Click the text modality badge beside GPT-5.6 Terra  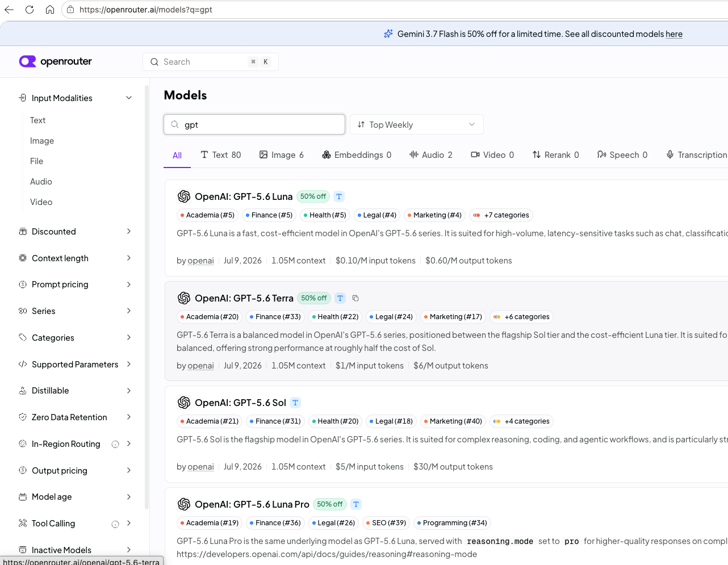tap(340, 298)
